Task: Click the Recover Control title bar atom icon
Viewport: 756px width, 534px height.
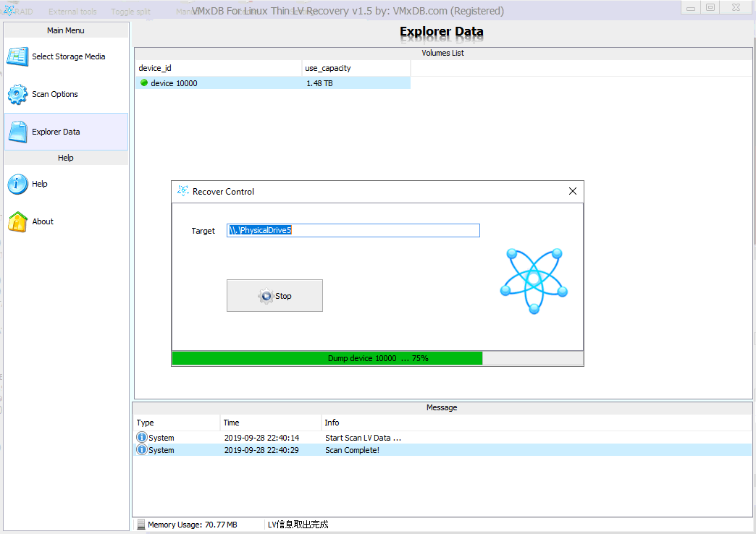Action: point(182,191)
